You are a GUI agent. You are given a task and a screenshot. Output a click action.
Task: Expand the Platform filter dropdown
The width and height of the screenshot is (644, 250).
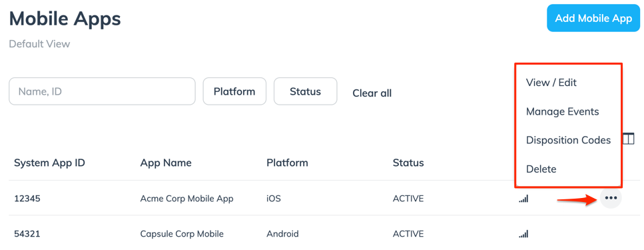coord(234,91)
